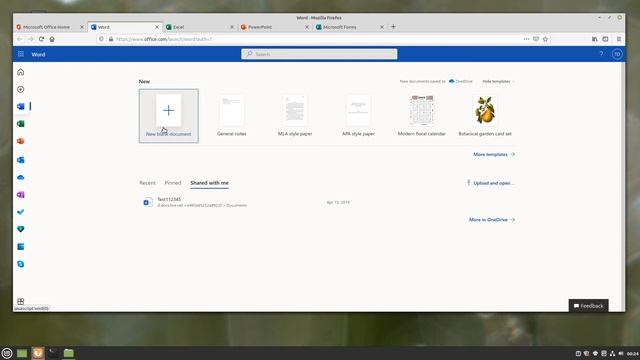
Task: Click the Firefox home button
Action: (52, 39)
